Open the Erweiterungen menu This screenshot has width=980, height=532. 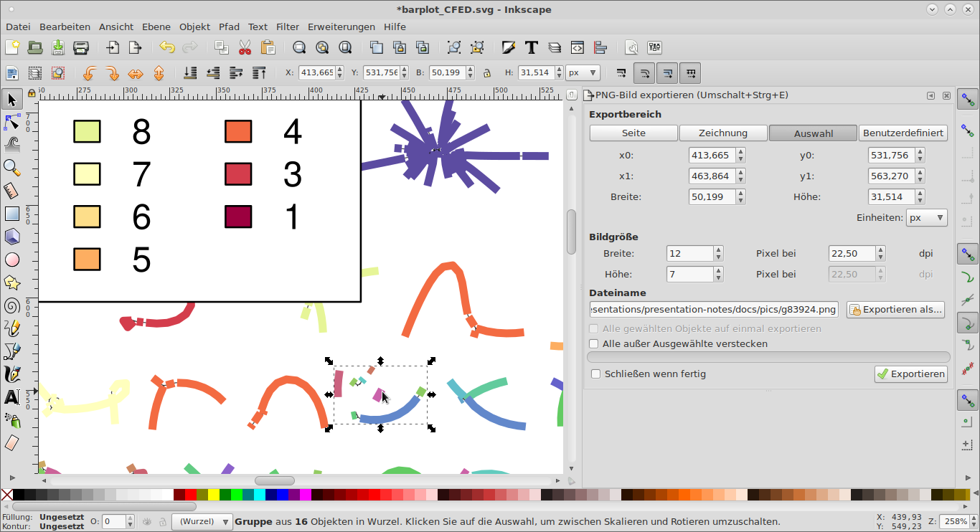[x=341, y=27]
